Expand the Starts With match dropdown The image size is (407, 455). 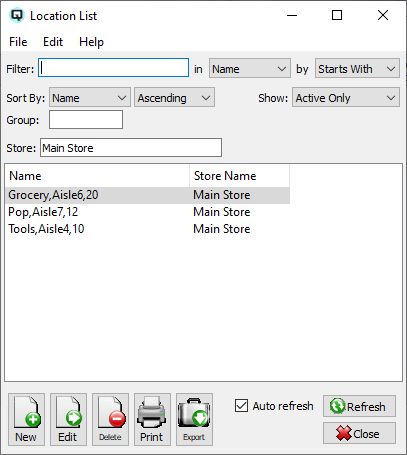click(x=357, y=69)
